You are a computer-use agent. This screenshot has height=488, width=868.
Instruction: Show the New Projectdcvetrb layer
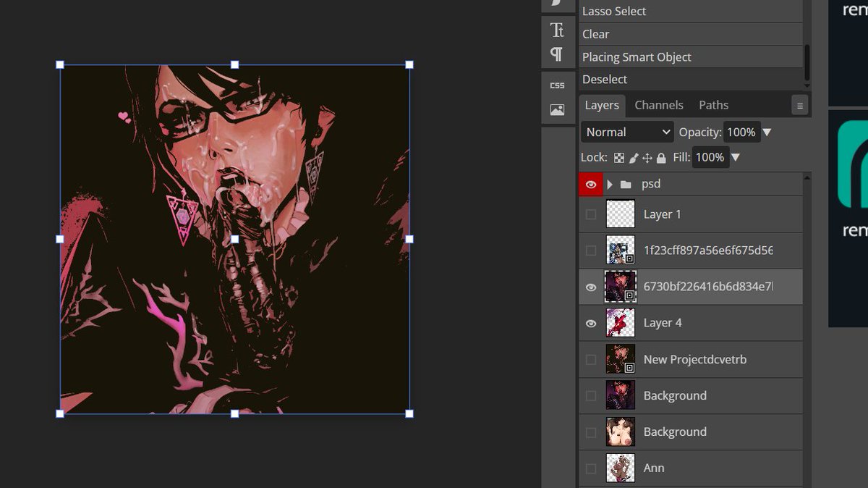(591, 359)
